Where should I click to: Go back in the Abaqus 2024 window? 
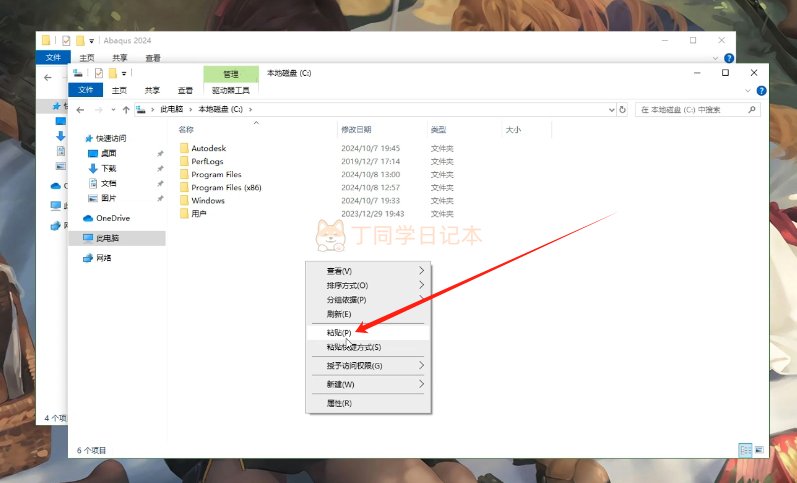tap(48, 78)
